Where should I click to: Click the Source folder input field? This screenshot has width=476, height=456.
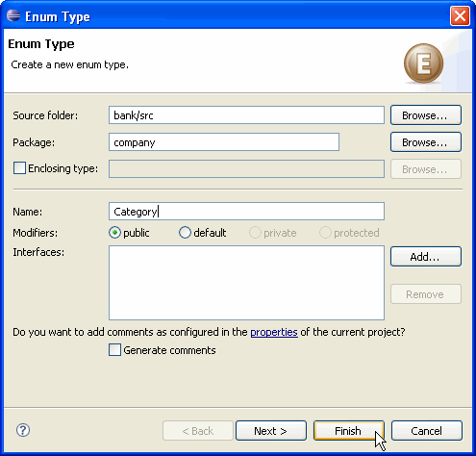[x=246, y=115]
